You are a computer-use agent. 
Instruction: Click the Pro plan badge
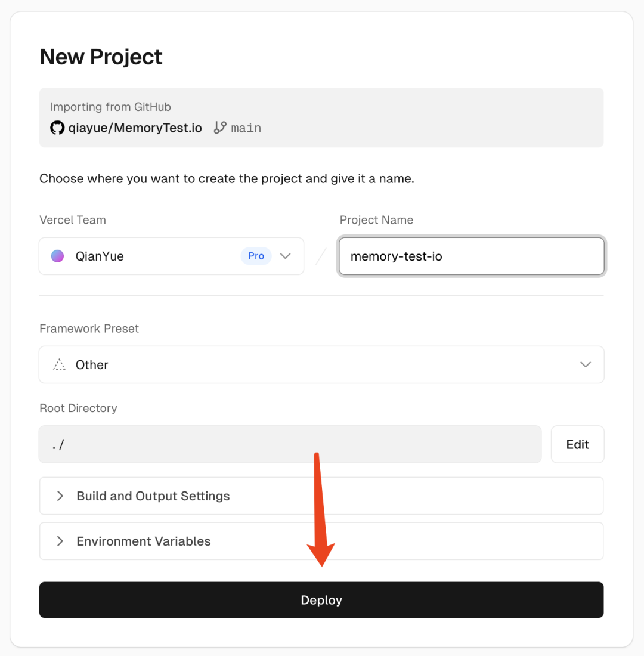click(256, 256)
